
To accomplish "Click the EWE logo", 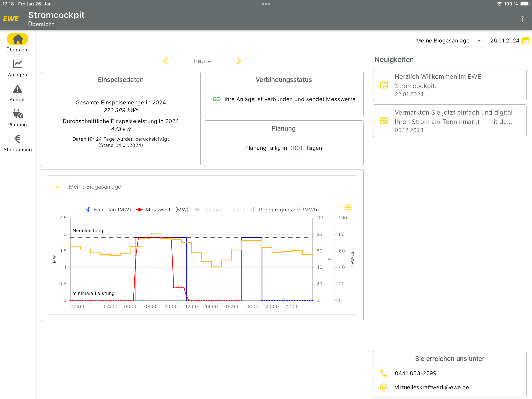I will (x=11, y=19).
